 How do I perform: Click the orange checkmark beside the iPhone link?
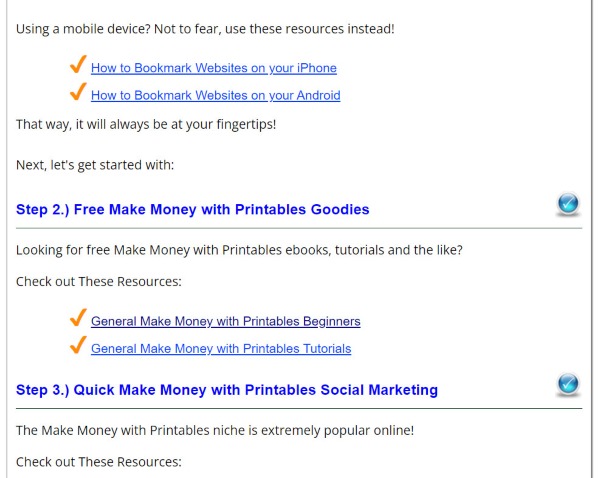point(77,66)
